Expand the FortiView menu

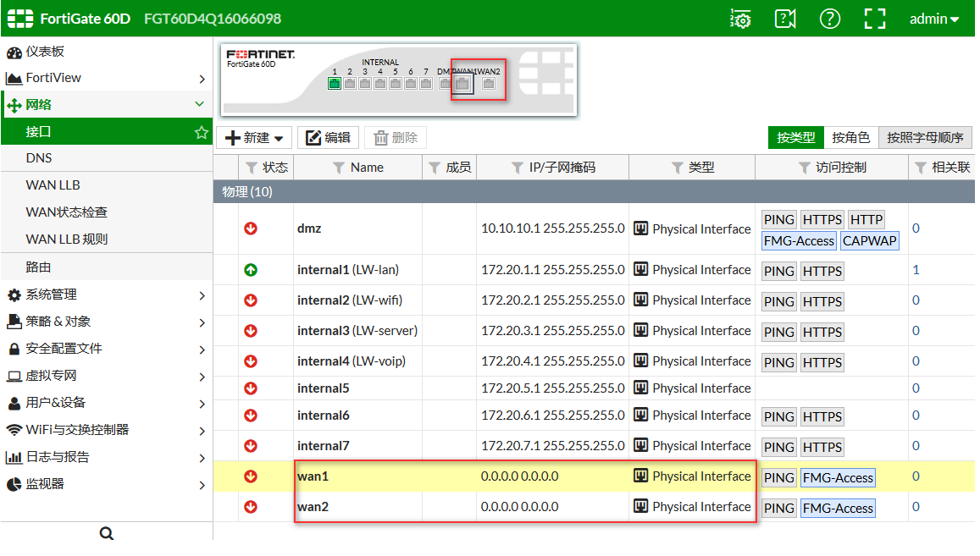(106, 78)
